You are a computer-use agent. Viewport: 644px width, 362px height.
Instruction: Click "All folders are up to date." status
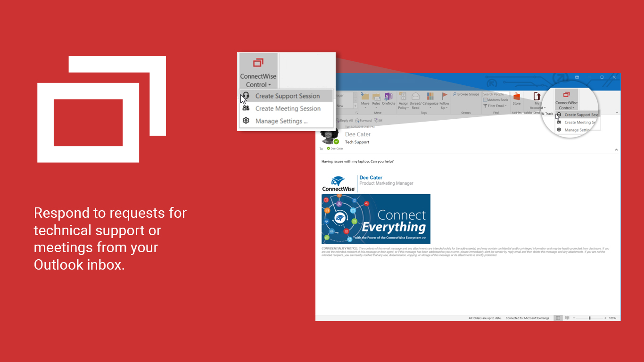[485, 318]
